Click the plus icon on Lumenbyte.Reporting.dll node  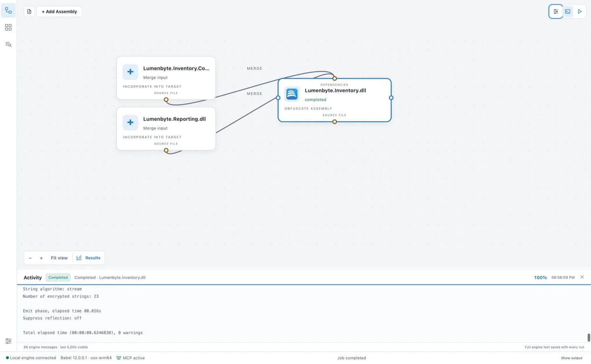(130, 123)
